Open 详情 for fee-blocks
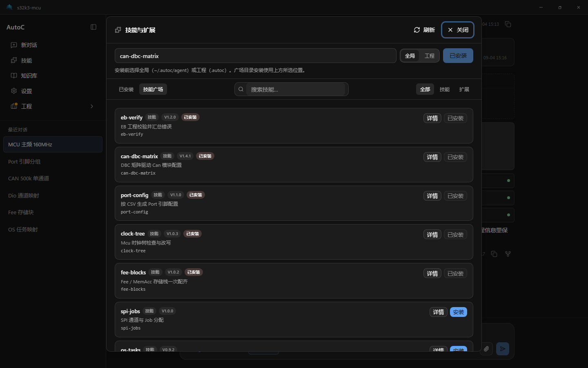 pyautogui.click(x=432, y=274)
